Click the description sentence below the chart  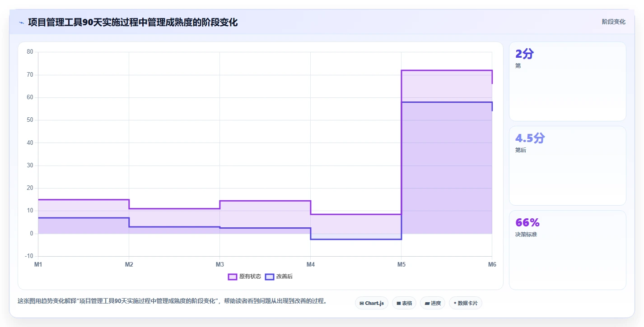click(x=172, y=301)
